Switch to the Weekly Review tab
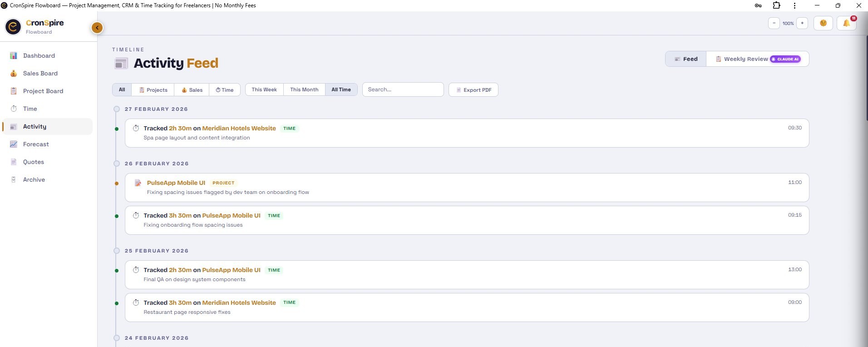 [x=758, y=59]
